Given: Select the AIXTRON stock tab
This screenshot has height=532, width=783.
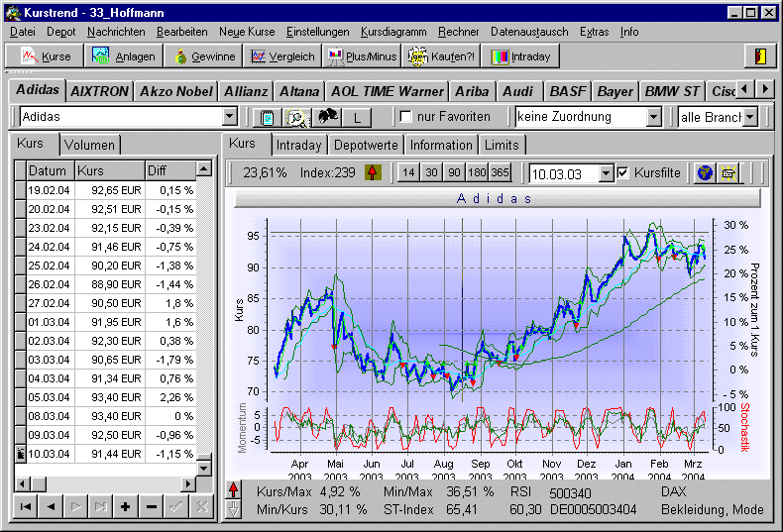Looking at the screenshot, I should [x=99, y=92].
